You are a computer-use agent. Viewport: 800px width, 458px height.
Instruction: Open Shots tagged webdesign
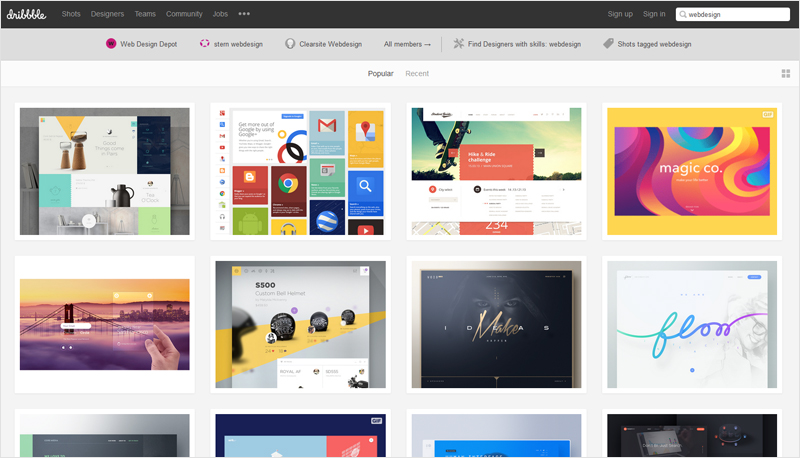[x=654, y=44]
